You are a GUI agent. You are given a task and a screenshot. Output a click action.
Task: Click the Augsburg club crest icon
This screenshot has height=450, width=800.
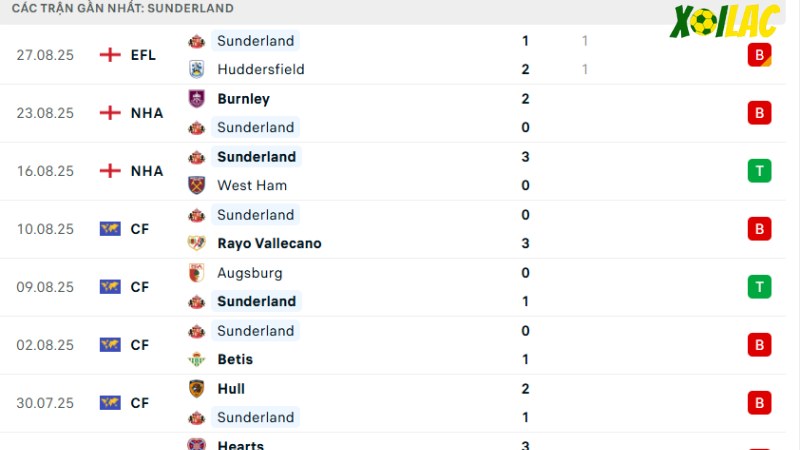tap(196, 273)
